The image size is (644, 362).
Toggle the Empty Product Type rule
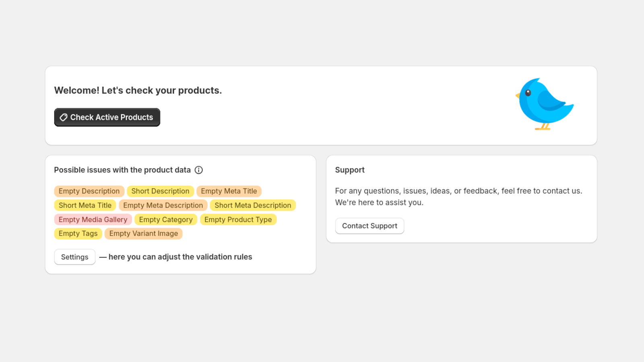(238, 220)
